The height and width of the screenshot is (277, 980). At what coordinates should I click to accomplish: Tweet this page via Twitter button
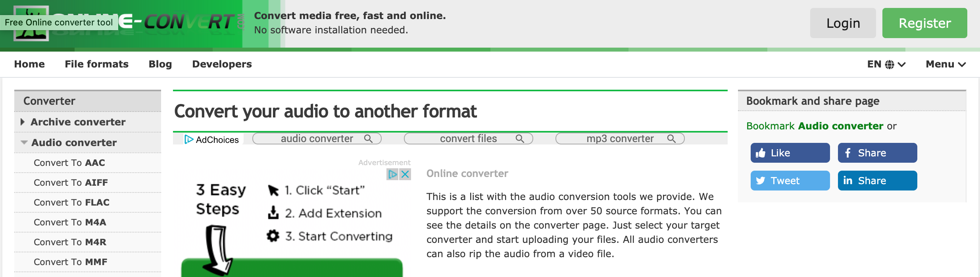[790, 181]
